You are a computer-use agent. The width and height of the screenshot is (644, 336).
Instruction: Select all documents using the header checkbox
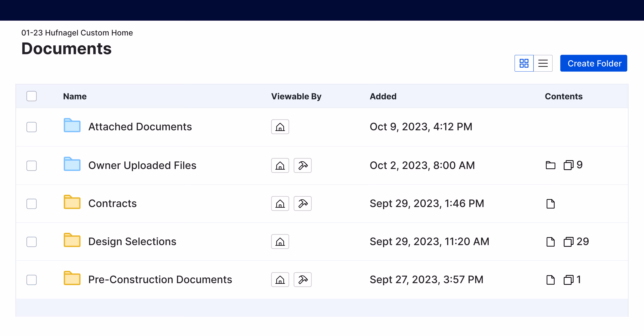32,96
